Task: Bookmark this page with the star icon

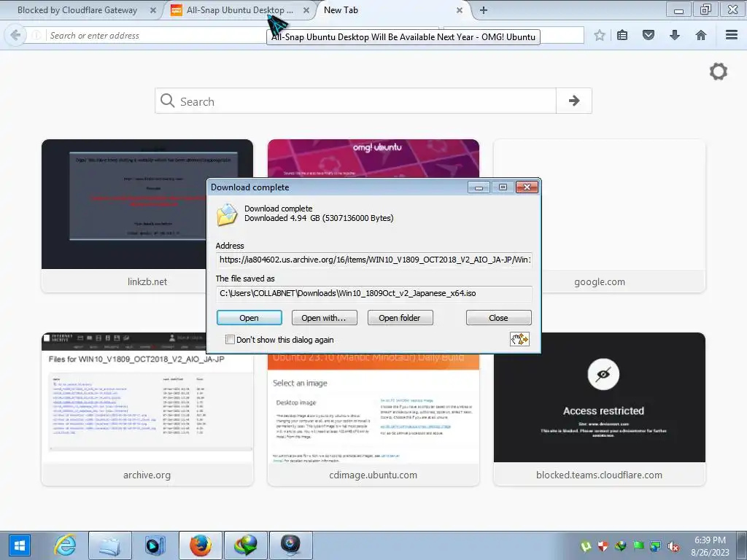Action: 600,35
